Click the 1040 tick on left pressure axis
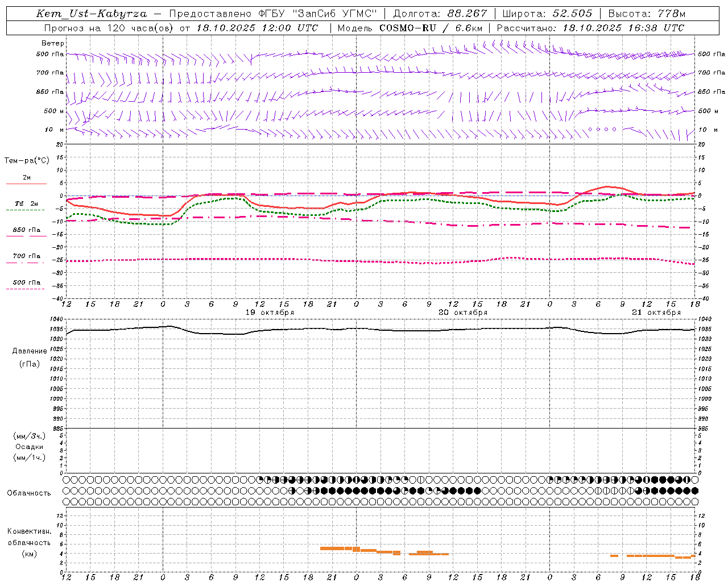The width and height of the screenshot is (728, 582). click(57, 319)
